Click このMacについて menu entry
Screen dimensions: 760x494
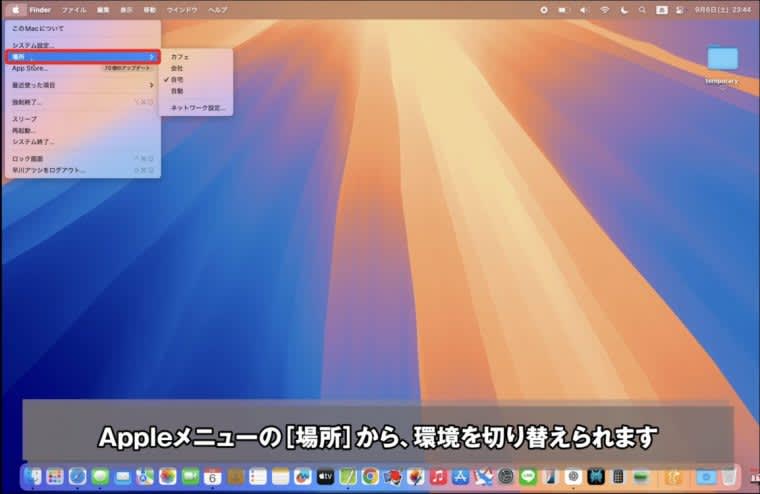point(38,28)
